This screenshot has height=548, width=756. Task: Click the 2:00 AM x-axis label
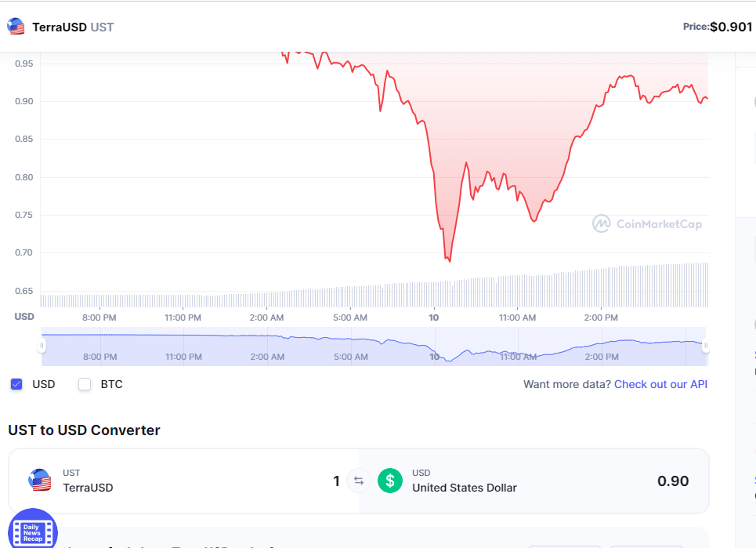266,318
